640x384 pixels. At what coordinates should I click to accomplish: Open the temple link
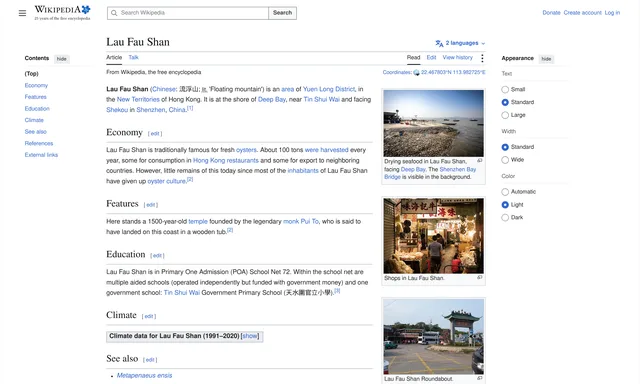[198, 222]
